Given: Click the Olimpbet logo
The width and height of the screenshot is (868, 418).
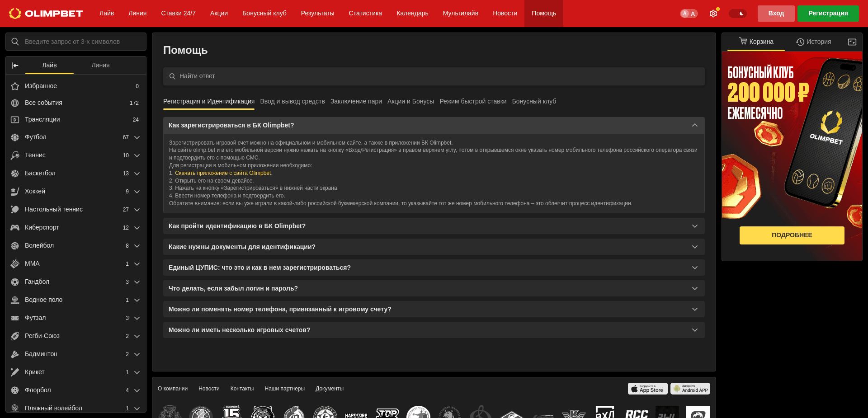Looking at the screenshot, I should coord(46,14).
